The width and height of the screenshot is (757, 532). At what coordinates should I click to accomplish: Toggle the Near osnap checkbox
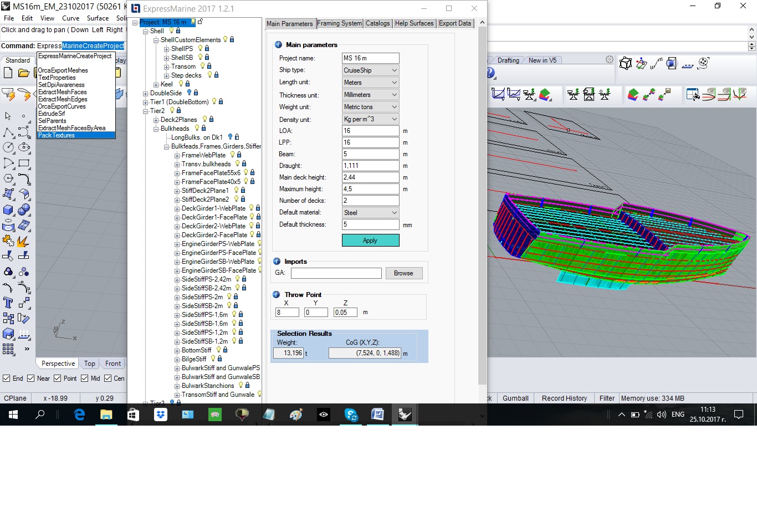[x=31, y=378]
